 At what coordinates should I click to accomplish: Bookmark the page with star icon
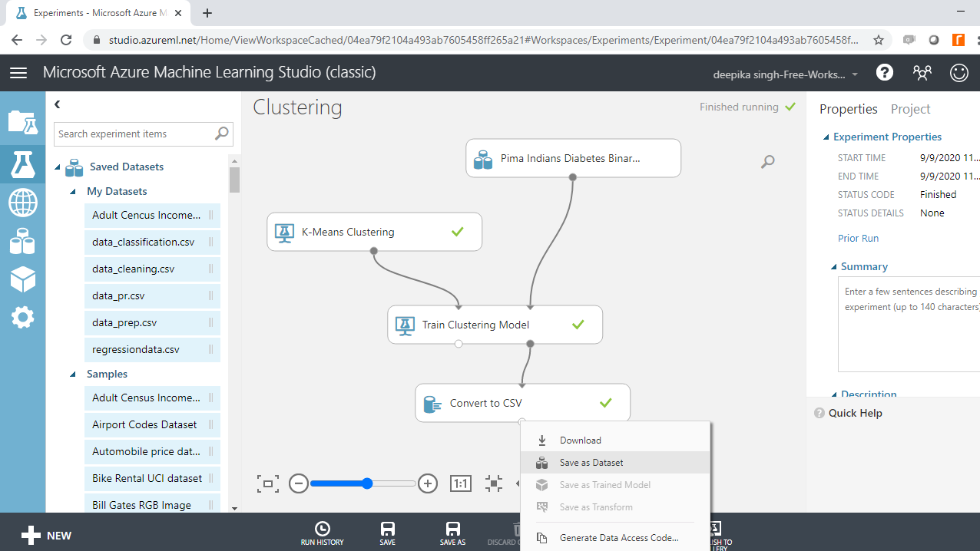tap(879, 40)
